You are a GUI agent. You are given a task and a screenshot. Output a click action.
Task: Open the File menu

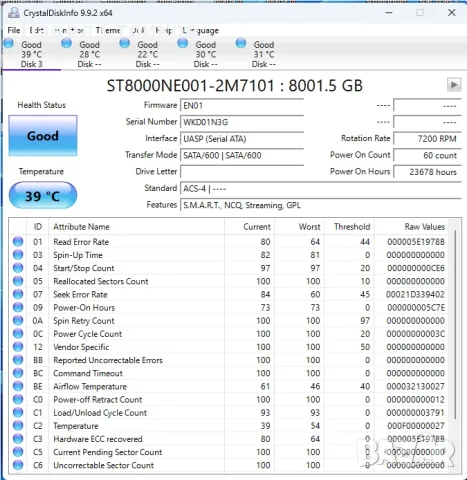[14, 30]
